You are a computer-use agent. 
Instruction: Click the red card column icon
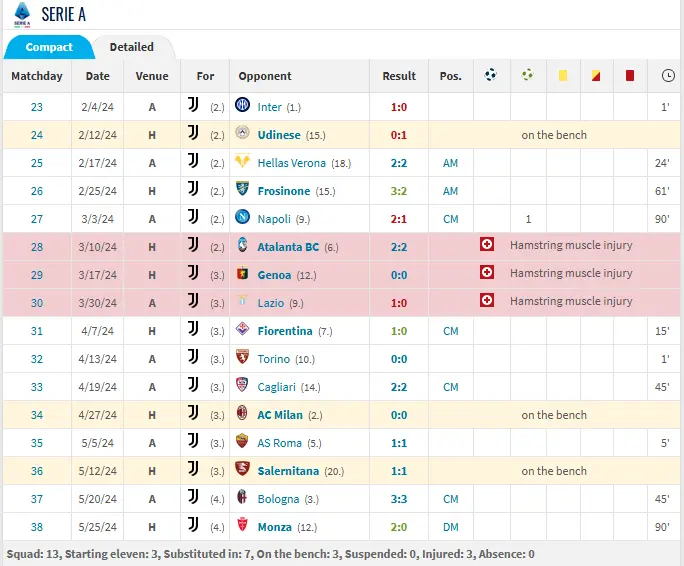click(629, 76)
